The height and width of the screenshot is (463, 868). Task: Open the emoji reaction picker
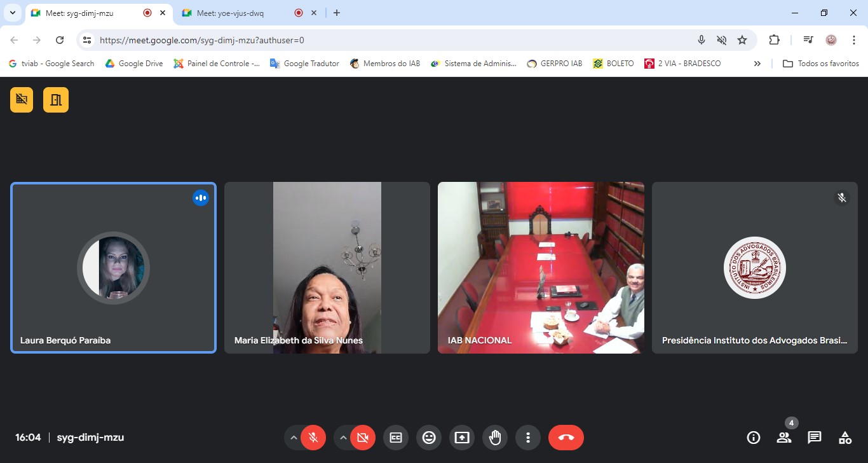point(429,438)
